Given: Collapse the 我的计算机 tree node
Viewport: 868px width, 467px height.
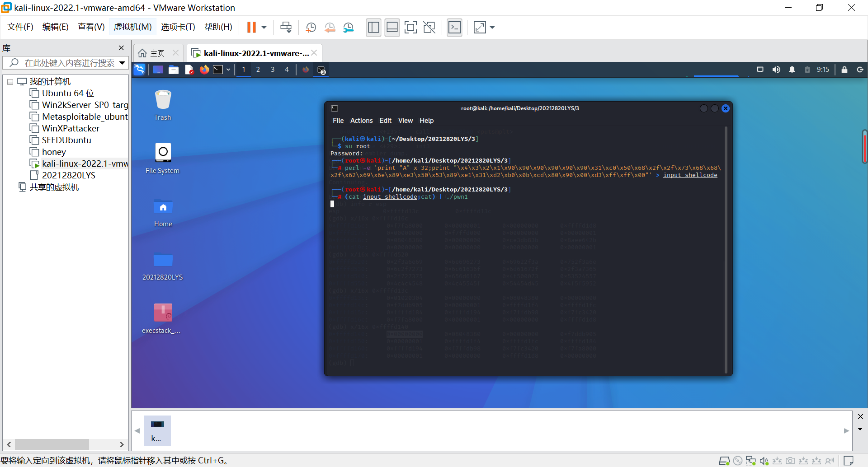Looking at the screenshot, I should point(9,82).
